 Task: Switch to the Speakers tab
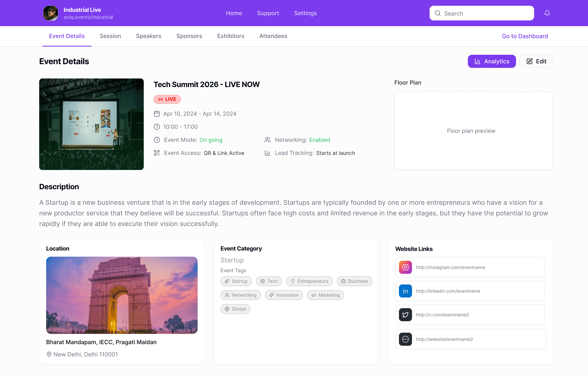pyautogui.click(x=148, y=36)
